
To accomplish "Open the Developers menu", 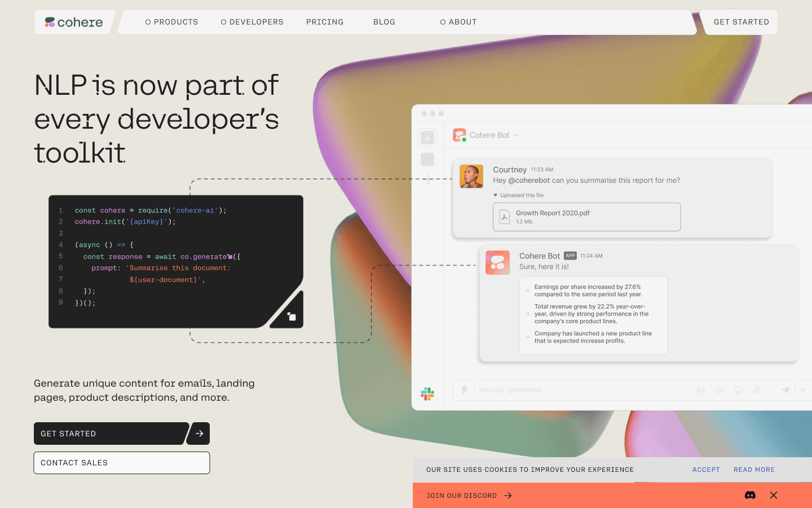I will pos(252,22).
